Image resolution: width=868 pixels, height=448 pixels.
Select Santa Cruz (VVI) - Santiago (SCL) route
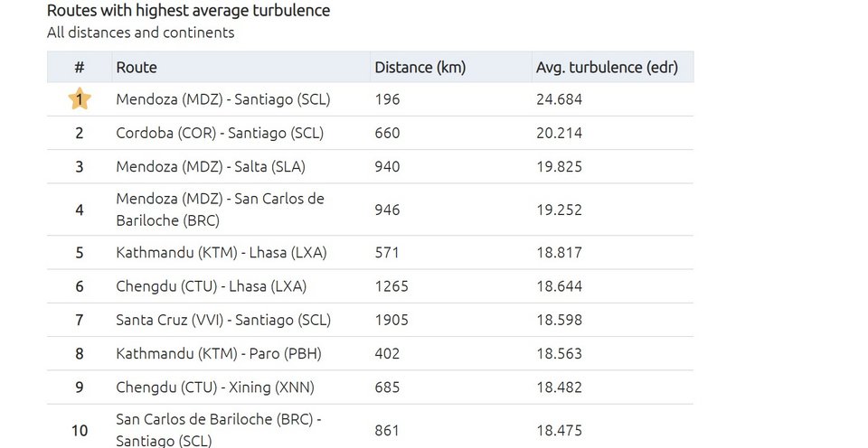pos(223,321)
